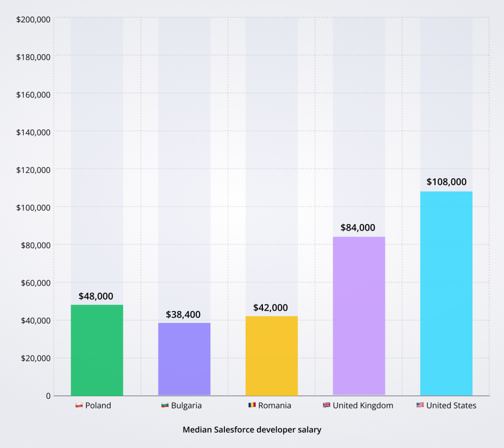This screenshot has width=504, height=448.
Task: Click the $48,000 value label
Action: point(96,296)
